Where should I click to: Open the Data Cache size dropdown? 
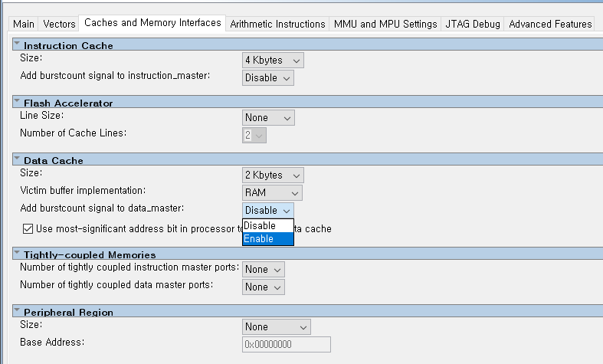[x=273, y=175]
